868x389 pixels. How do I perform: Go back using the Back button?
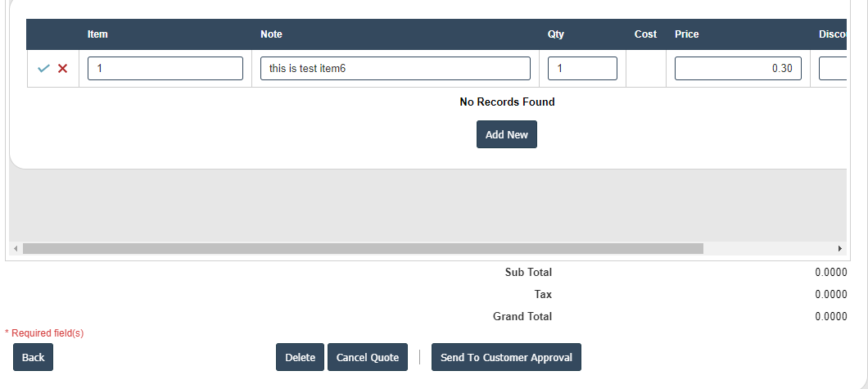coord(33,357)
